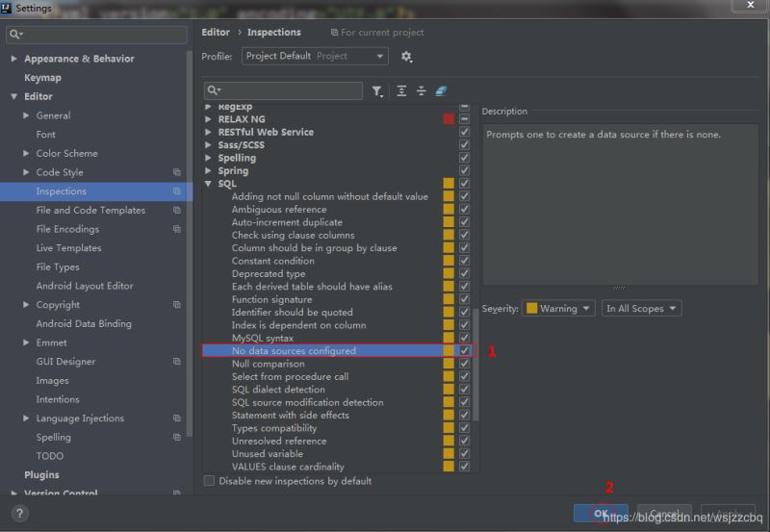Click the RELAX NG red severity swatch
The width and height of the screenshot is (770, 532).
click(449, 118)
